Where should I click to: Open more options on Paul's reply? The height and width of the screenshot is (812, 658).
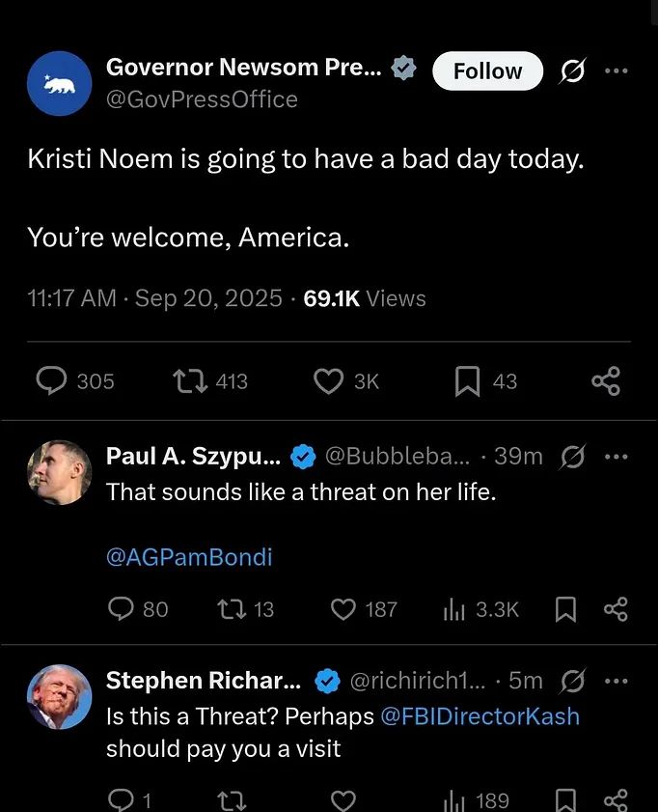tap(617, 457)
